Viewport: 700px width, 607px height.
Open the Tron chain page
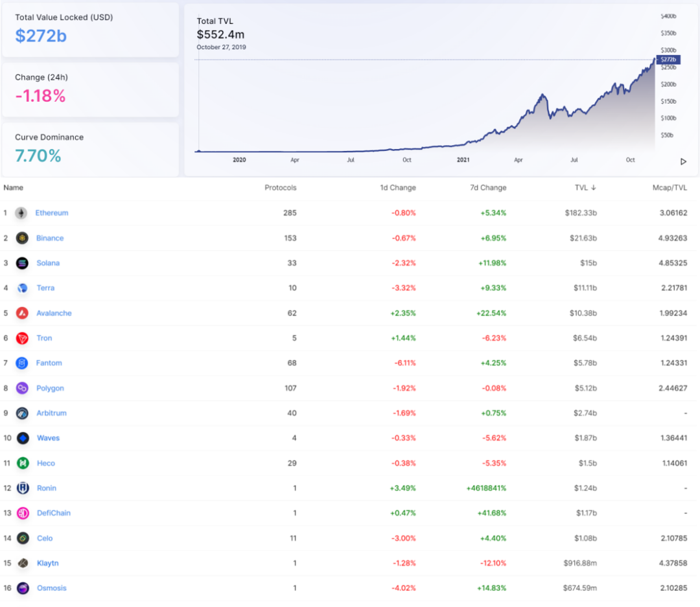click(x=44, y=338)
